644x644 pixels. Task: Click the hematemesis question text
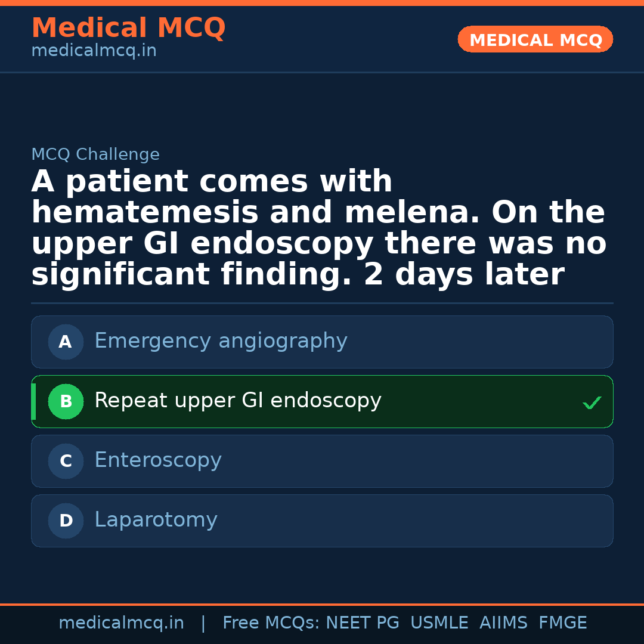318,228
